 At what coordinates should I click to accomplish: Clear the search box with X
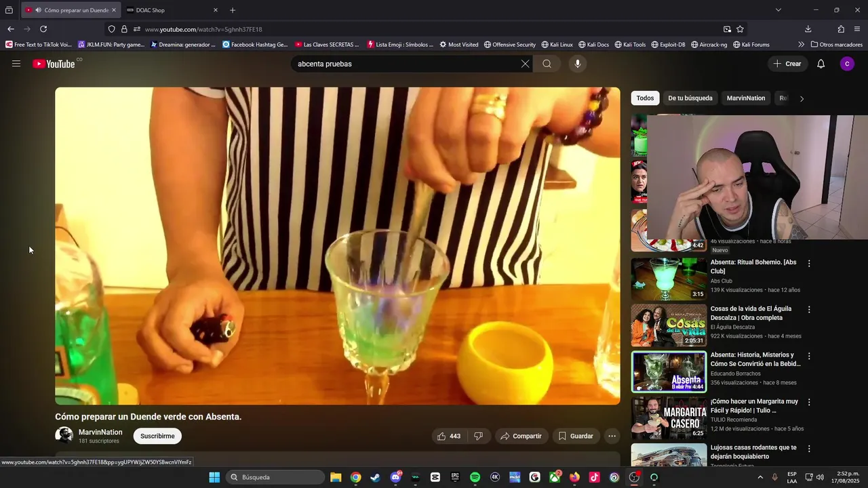525,64
